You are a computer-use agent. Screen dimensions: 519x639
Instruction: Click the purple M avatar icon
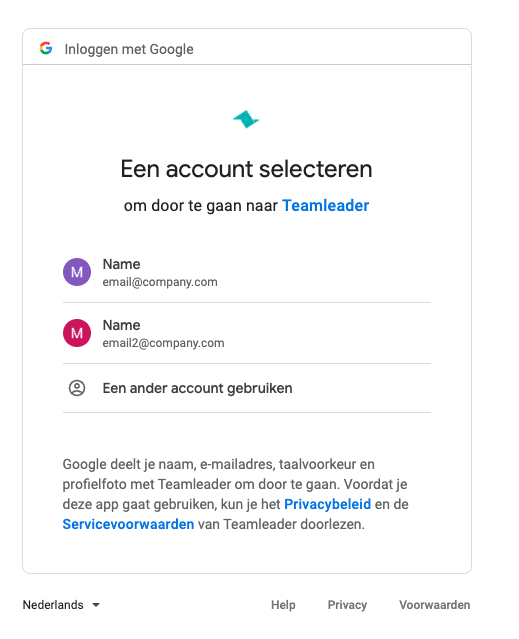click(x=77, y=272)
